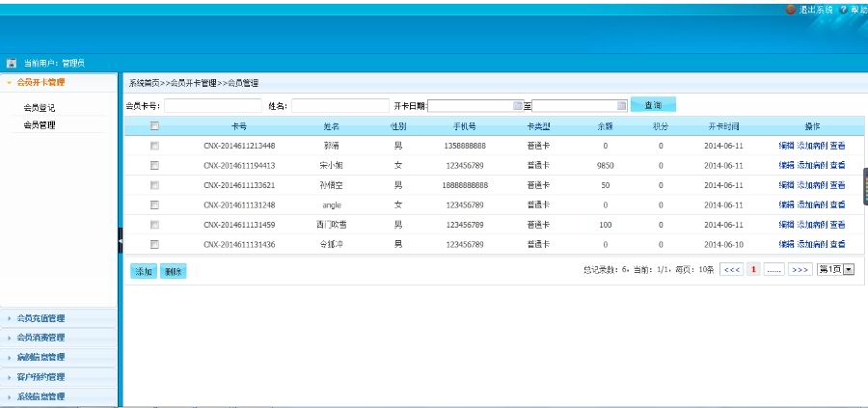Viewport: 868px width, 408px height.
Task: Click the 添加 button below the table
Action: (144, 271)
